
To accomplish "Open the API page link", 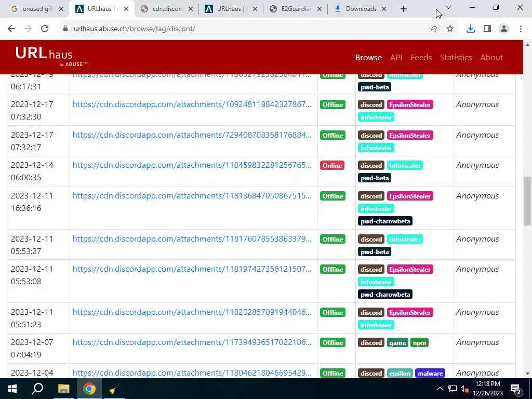I will (x=396, y=58).
